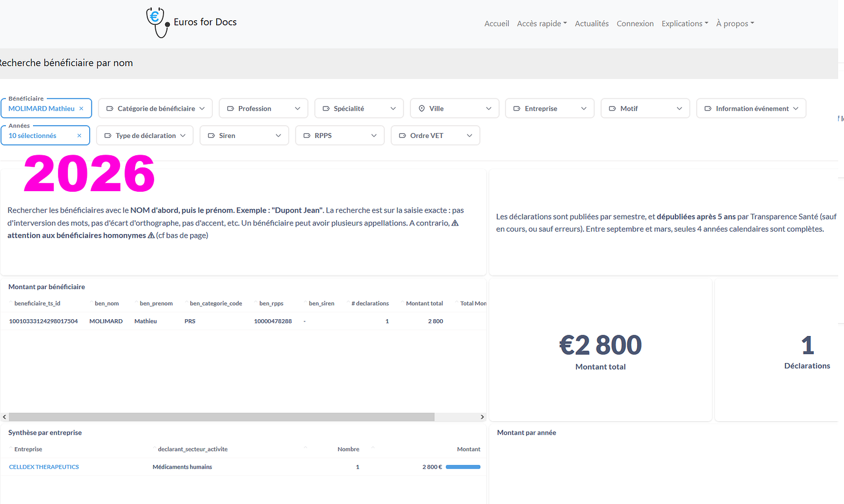
Task: Sort by the beneficiaire_ts_id column header
Action: [x=37, y=304]
